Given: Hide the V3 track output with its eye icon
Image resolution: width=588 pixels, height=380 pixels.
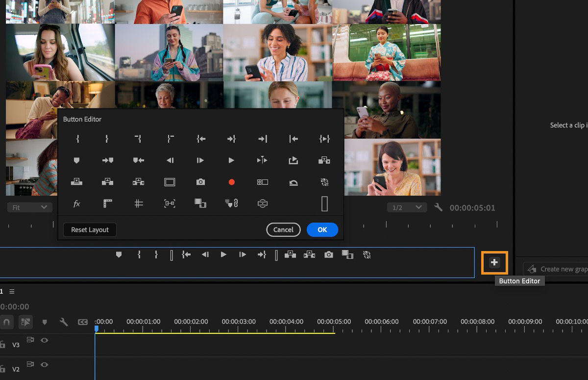Looking at the screenshot, I should coord(45,340).
